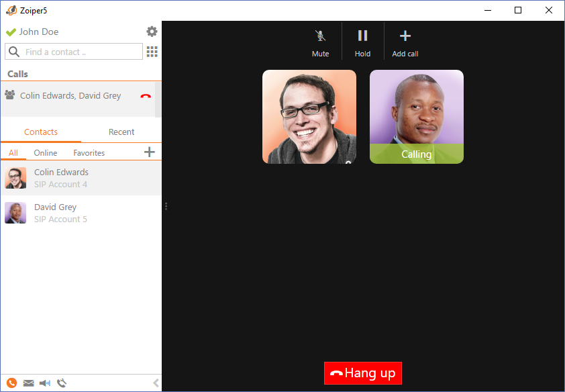Click the Find a contact search field
This screenshot has height=392, width=565.
point(81,52)
